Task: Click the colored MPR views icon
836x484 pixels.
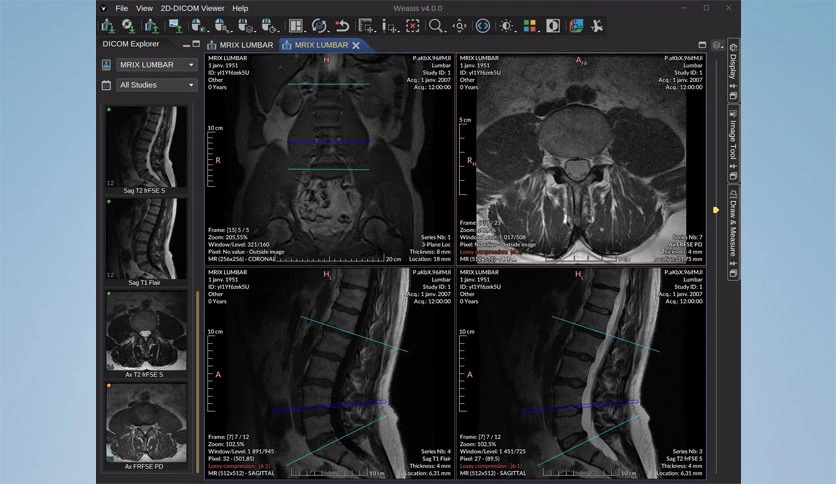Action: pyautogui.click(x=576, y=26)
